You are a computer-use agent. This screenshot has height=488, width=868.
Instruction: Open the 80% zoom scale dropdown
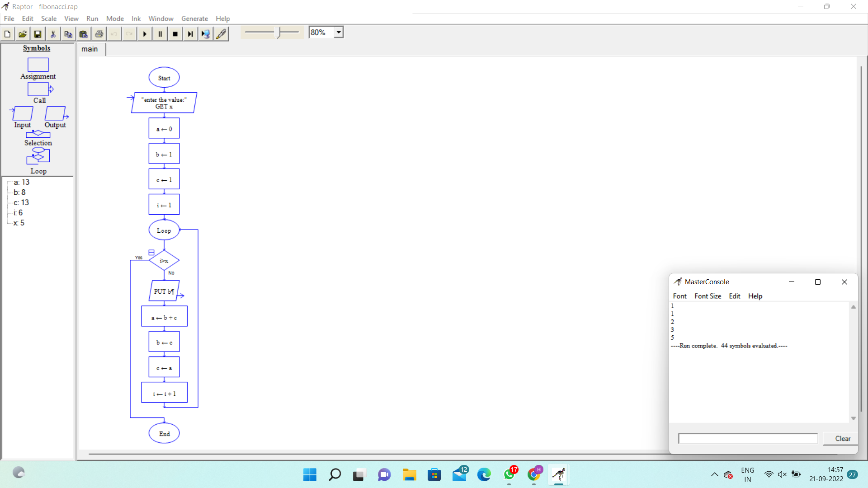pyautogui.click(x=339, y=33)
